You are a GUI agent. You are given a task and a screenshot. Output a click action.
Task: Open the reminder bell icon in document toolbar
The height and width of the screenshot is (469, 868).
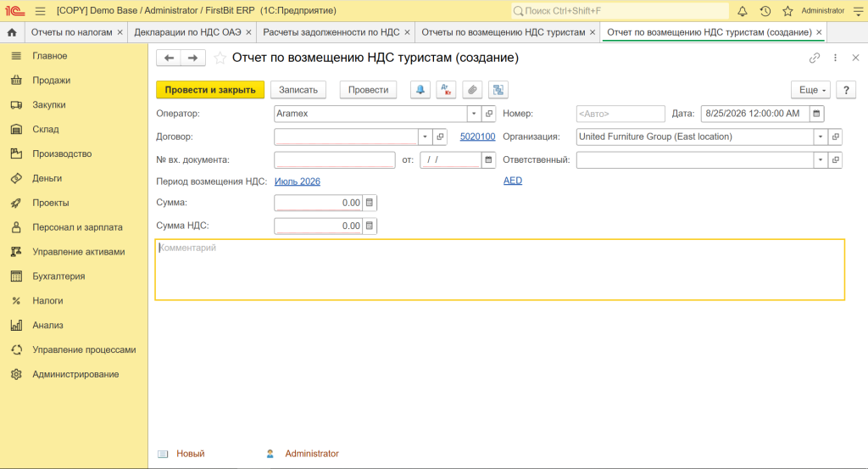tap(420, 90)
